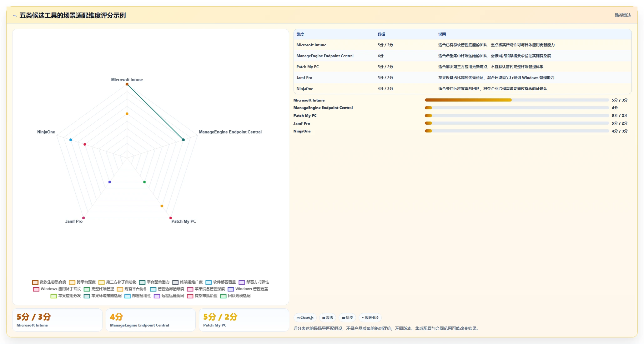Open the 5分 / 3分 Microsoft Intune stat card
Viewport: 644px width, 344px height.
pyautogui.click(x=57, y=320)
